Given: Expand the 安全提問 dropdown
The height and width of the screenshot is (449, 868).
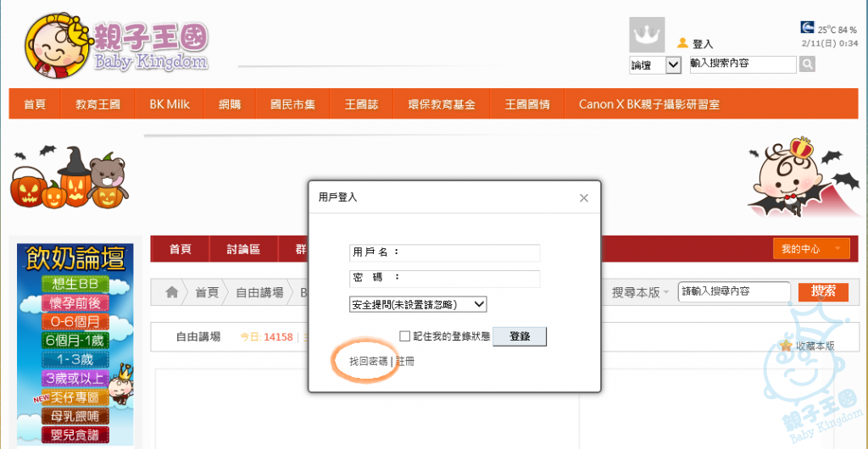Looking at the screenshot, I should coord(417,304).
